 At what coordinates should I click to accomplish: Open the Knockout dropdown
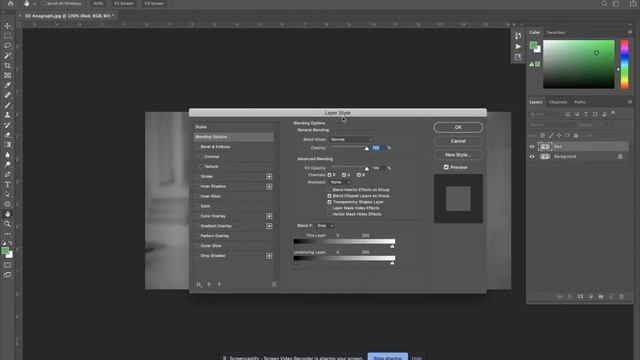pyautogui.click(x=340, y=182)
